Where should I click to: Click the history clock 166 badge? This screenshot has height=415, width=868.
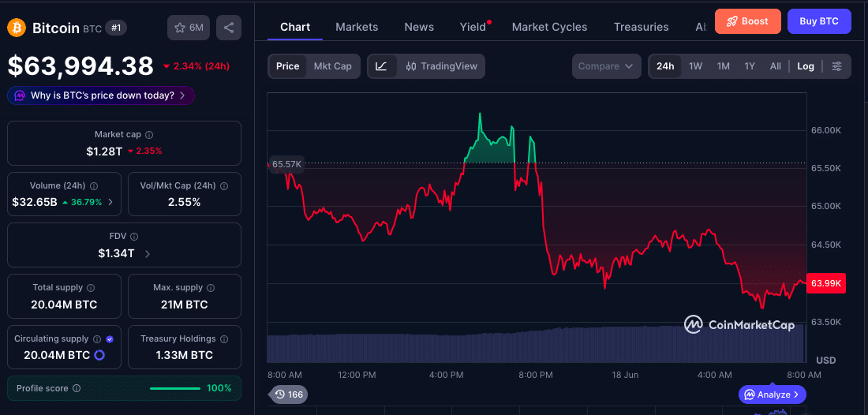coord(289,394)
